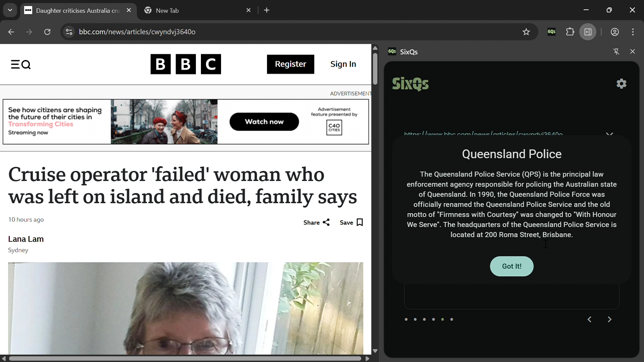The height and width of the screenshot is (362, 644).
Task: Select the fifth carousel dot in SixQs
Action: [442, 319]
